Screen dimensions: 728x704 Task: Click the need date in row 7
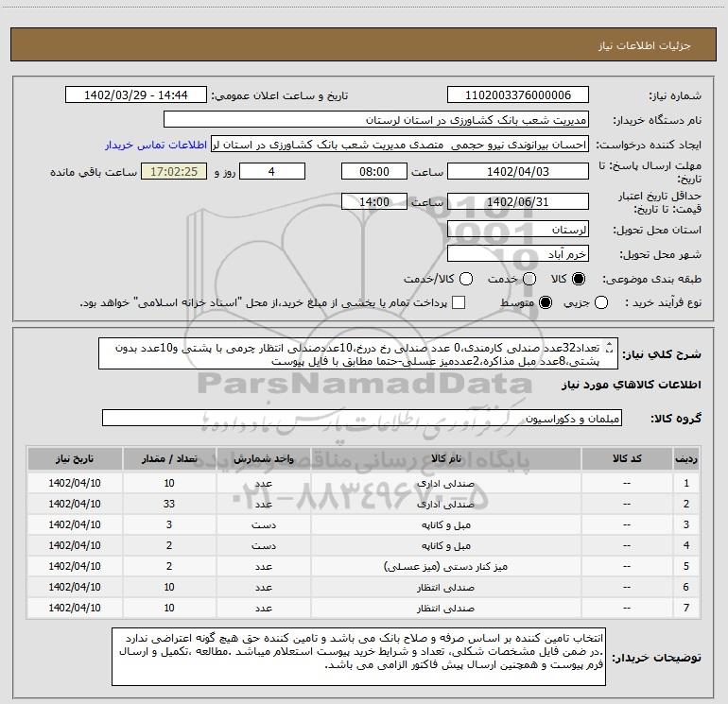(x=75, y=608)
